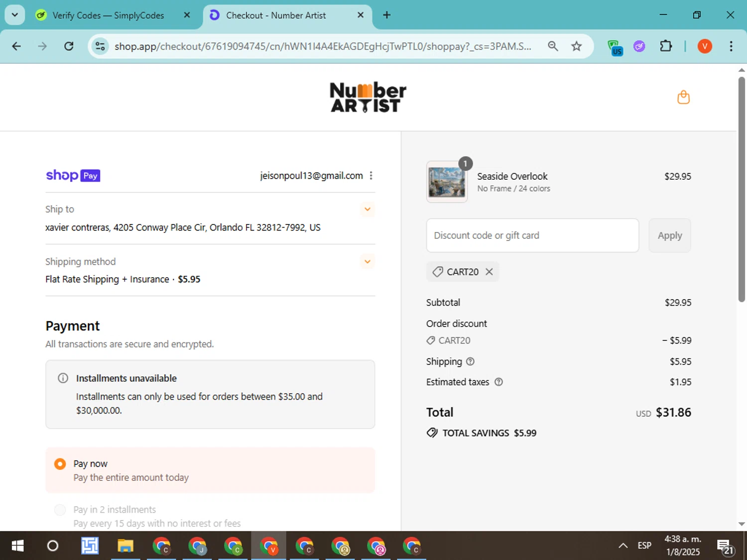Screen dimensions: 747x560
Task: Show hidden system tray icons
Action: click(623, 546)
